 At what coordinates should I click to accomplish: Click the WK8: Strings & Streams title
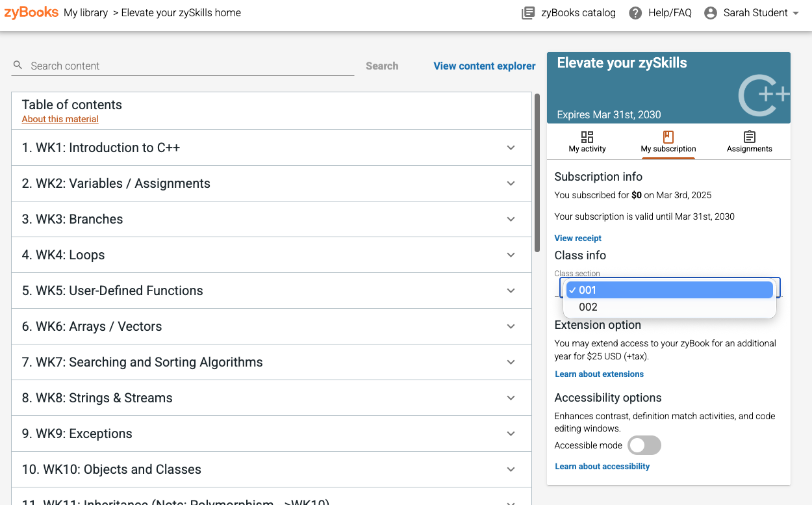tap(97, 398)
